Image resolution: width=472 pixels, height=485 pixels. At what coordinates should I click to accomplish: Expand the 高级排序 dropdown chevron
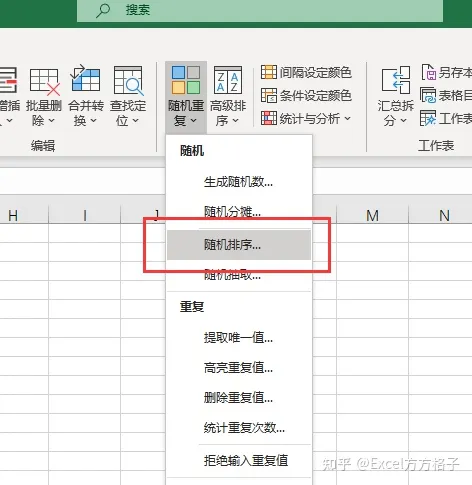pyautogui.click(x=236, y=120)
